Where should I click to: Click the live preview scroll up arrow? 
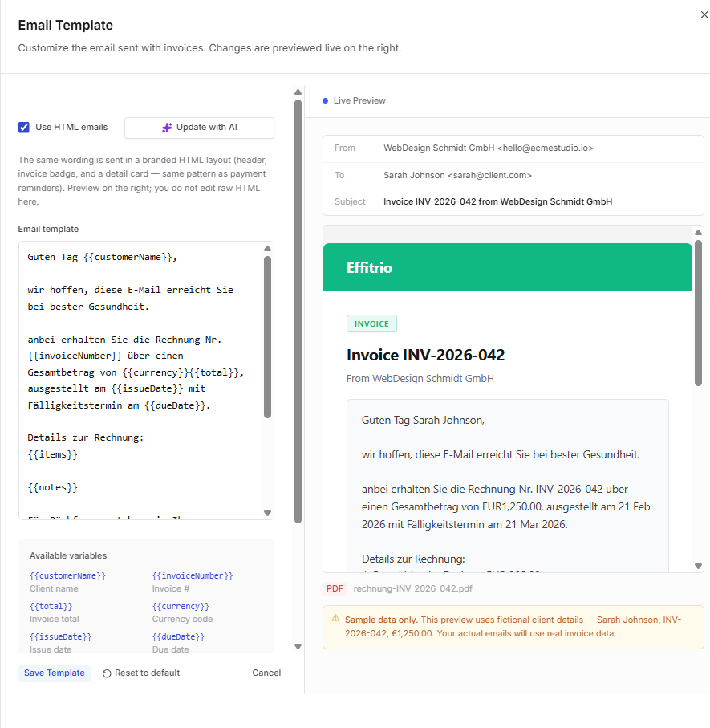pyautogui.click(x=698, y=232)
